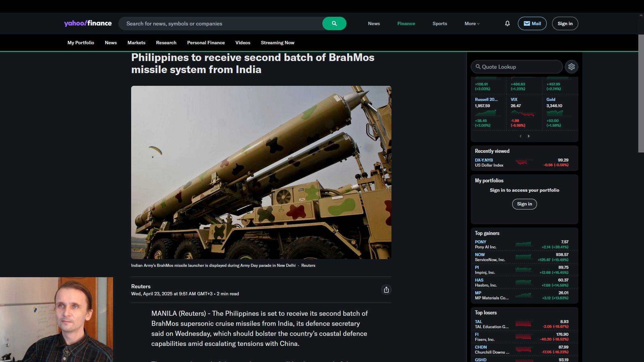Open the Personal Finance menu
Image resolution: width=644 pixels, height=362 pixels.
point(206,43)
